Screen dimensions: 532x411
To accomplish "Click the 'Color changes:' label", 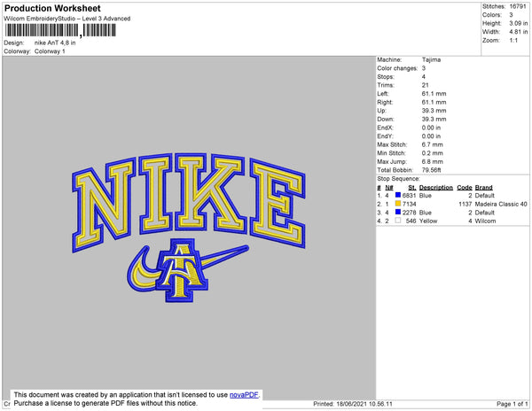I will click(397, 68).
